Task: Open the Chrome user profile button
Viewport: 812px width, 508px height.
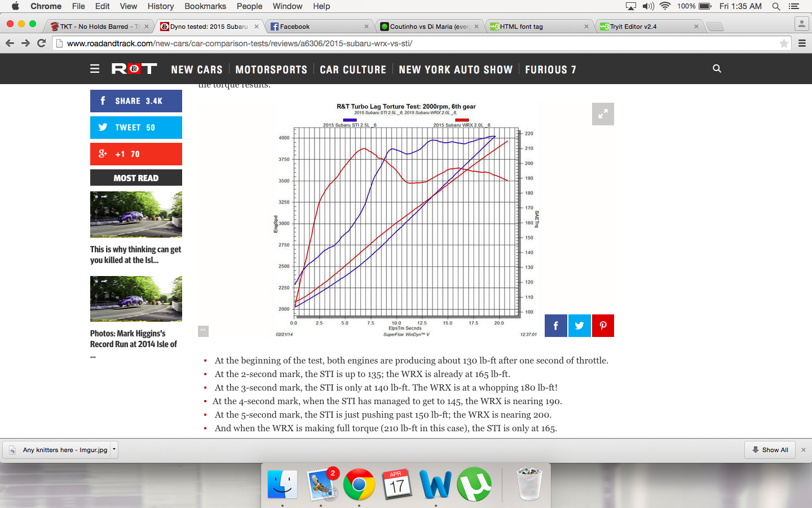Action: [x=801, y=24]
